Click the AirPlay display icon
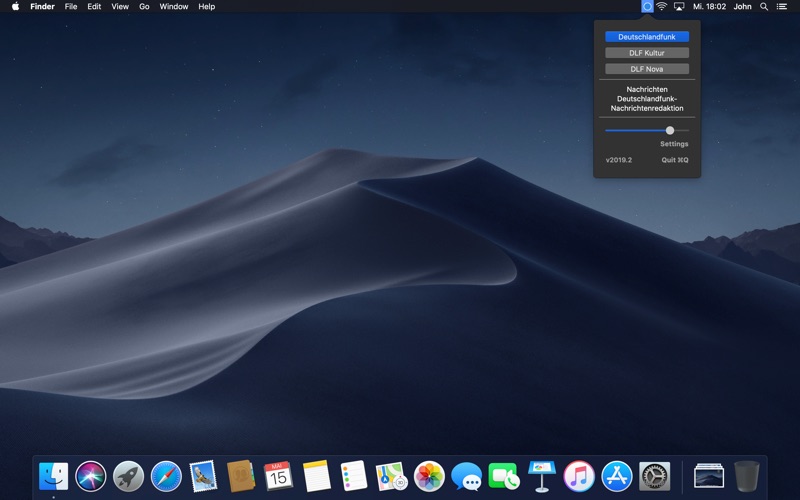 click(x=679, y=6)
